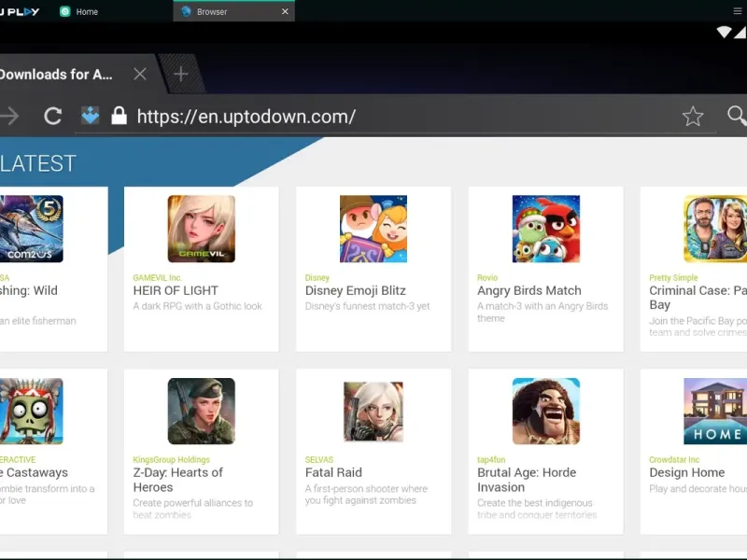This screenshot has height=560, width=747.
Task: Click the GAMEVIL Inc. developer link
Action: point(157,278)
